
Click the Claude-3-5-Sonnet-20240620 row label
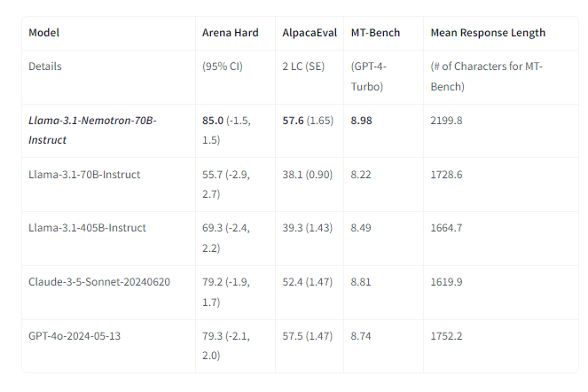(x=99, y=281)
